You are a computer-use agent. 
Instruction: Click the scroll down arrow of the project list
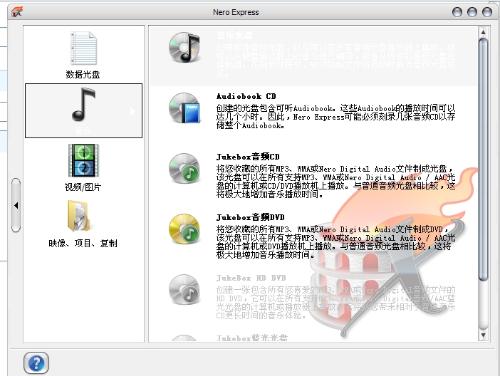(483, 335)
